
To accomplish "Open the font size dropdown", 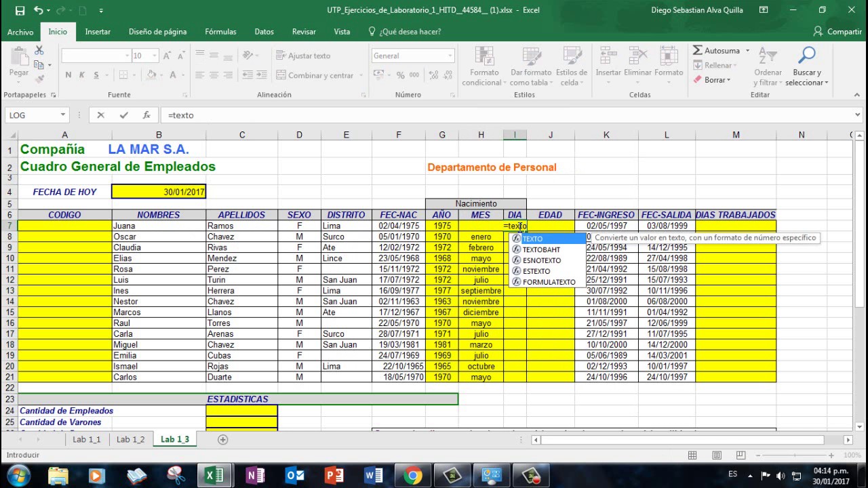I will click(155, 56).
